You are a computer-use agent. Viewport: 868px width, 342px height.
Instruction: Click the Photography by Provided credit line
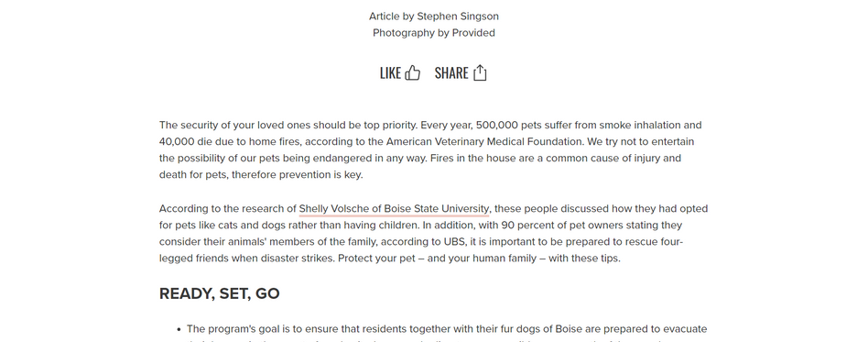pyautogui.click(x=434, y=33)
